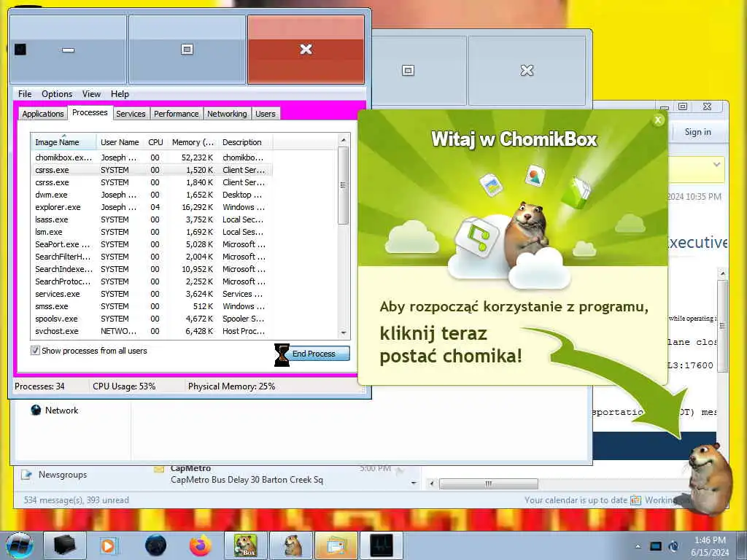Switch to the Users tab

(266, 114)
